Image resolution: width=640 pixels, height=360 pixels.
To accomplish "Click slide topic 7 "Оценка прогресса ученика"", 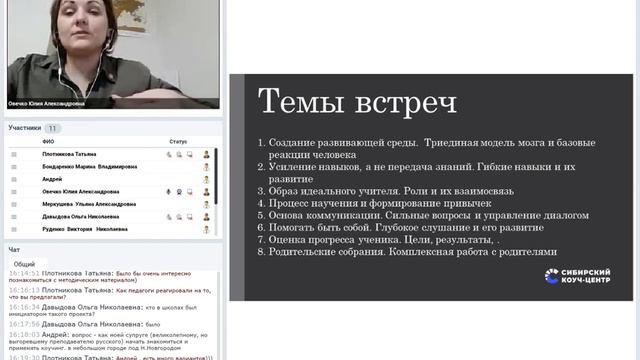I will (x=378, y=240).
